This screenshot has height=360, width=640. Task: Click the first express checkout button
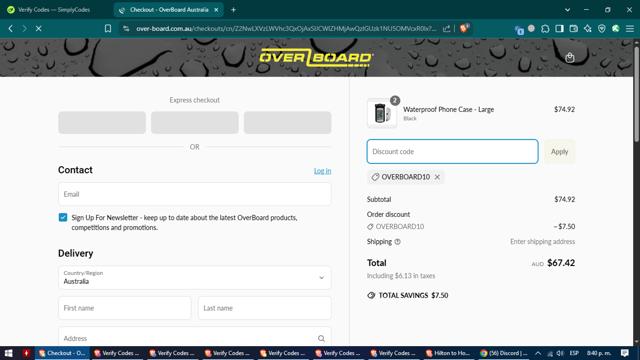102,122
